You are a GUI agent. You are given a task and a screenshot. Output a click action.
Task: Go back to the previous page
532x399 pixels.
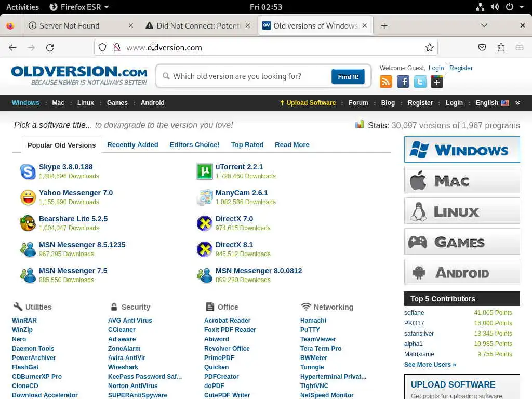coord(12,47)
